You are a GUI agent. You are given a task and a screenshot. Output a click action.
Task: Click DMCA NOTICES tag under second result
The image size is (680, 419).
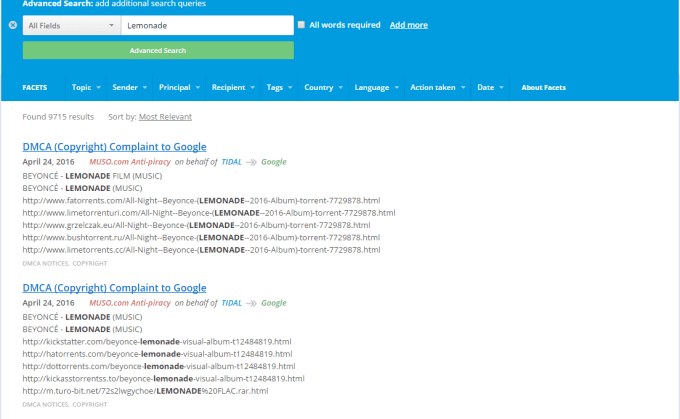tap(46, 404)
